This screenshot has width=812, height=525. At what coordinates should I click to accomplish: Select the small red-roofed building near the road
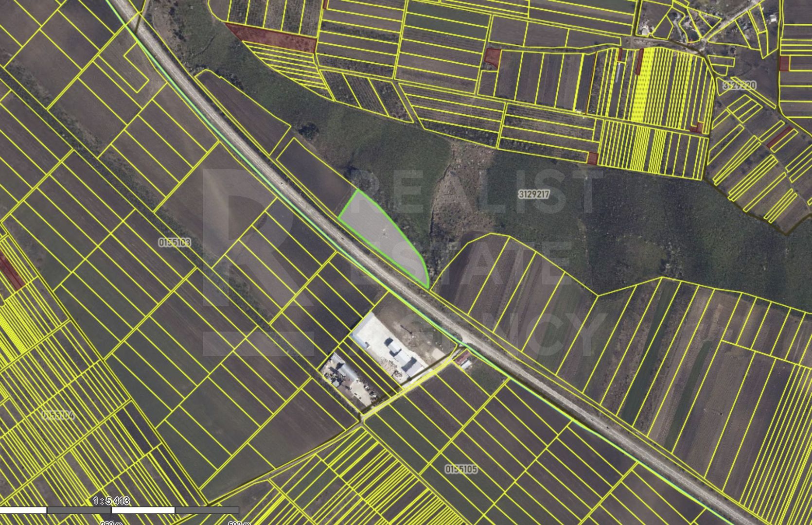coord(463,361)
